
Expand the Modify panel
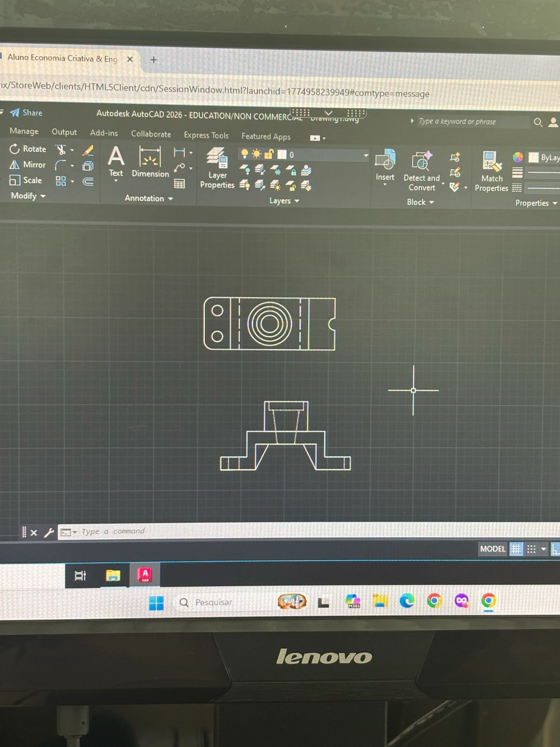[28, 196]
